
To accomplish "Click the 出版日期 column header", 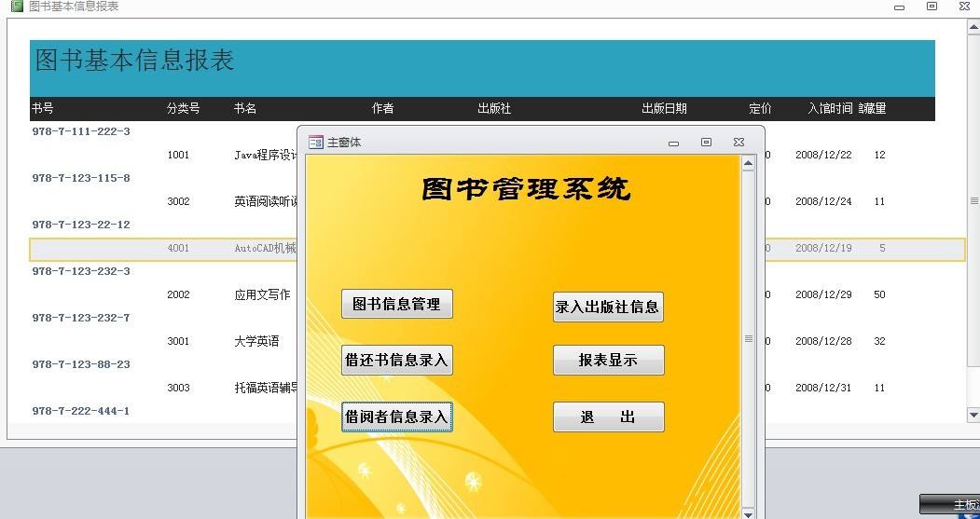I will point(665,109).
